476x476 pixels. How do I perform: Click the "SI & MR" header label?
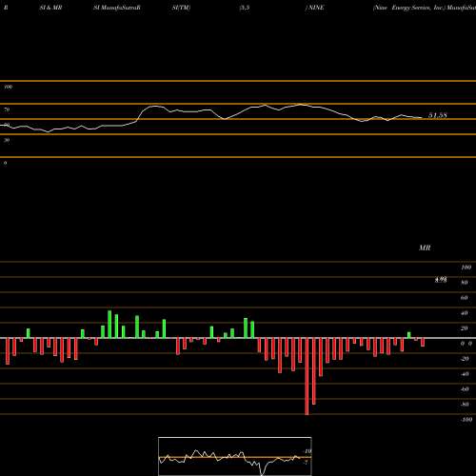[x=50, y=8]
